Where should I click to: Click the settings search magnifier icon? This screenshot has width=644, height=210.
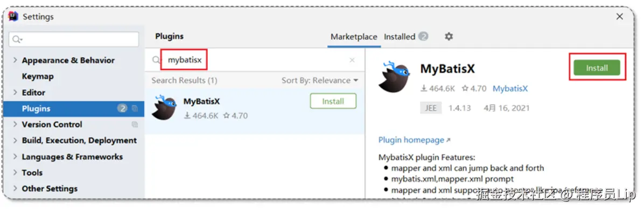[x=17, y=39]
